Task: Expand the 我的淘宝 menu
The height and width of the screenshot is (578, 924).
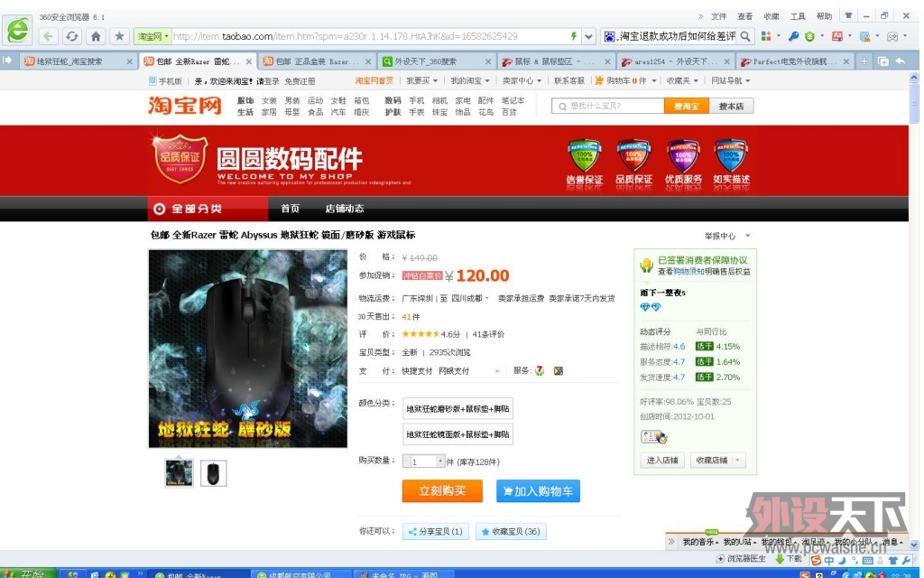Action: 469,80
